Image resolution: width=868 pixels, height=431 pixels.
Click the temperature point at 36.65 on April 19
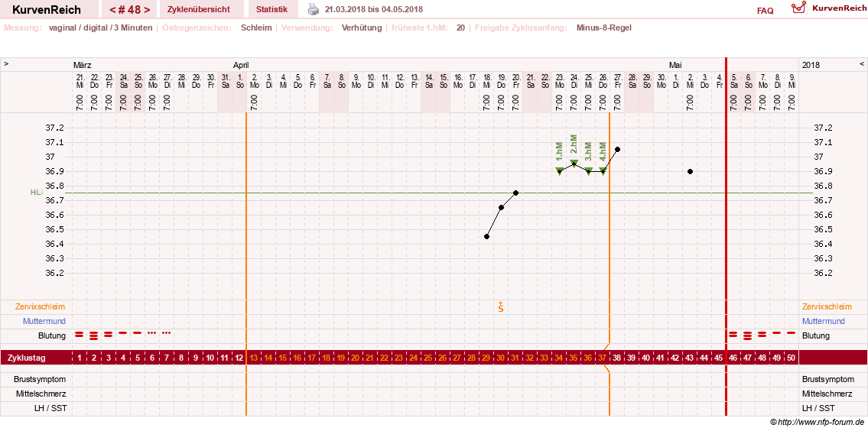tap(501, 208)
